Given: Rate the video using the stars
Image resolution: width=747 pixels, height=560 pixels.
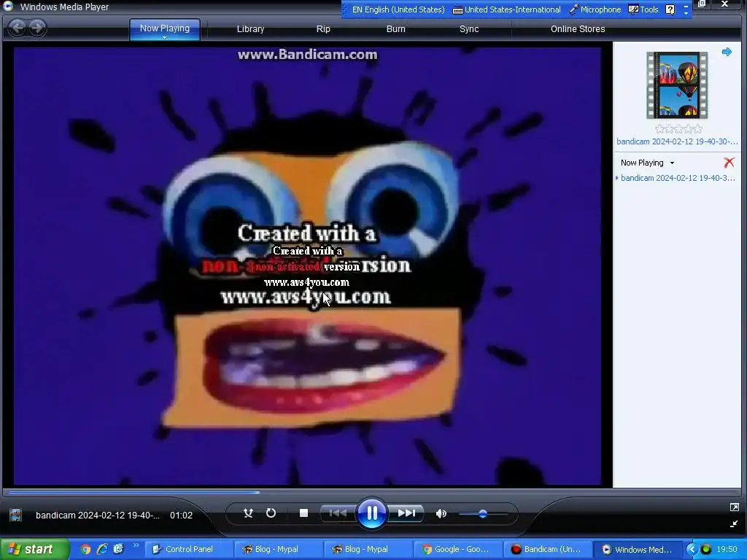Looking at the screenshot, I should coord(678,128).
